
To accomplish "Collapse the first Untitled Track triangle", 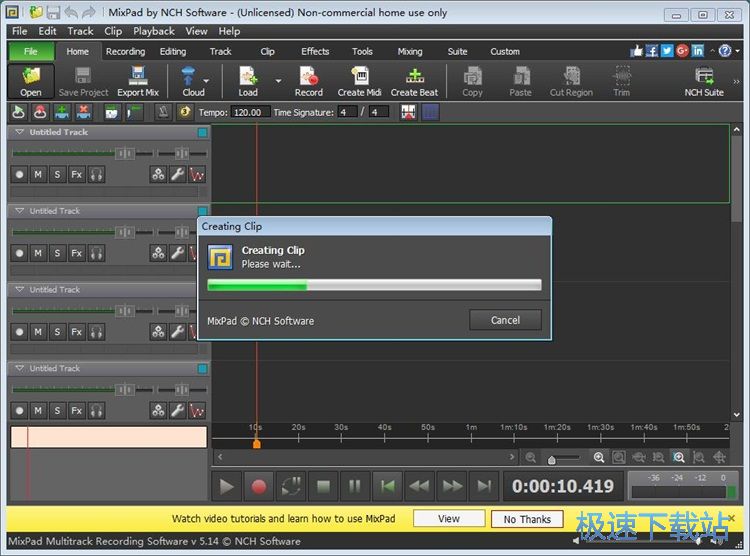I will [x=19, y=132].
